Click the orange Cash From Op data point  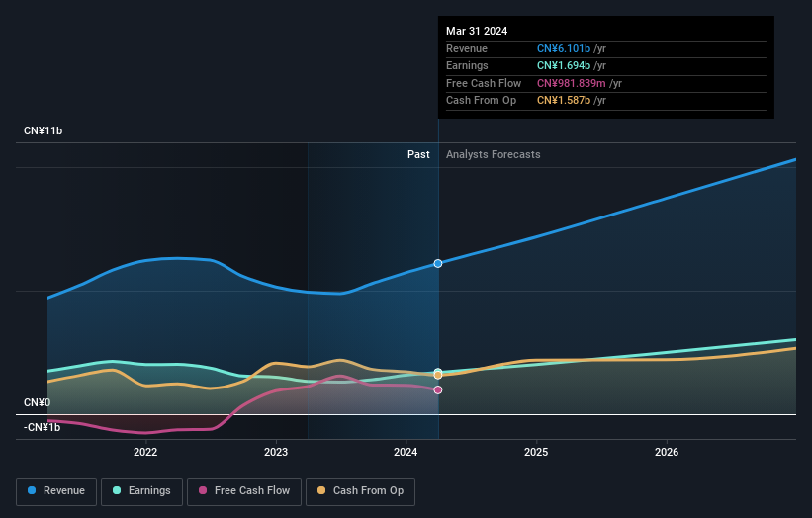click(x=438, y=376)
